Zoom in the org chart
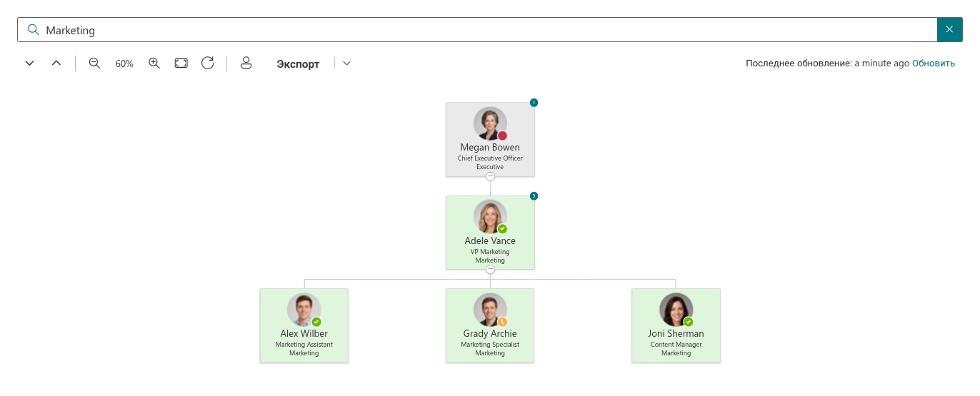The width and height of the screenshot is (980, 396). click(154, 64)
